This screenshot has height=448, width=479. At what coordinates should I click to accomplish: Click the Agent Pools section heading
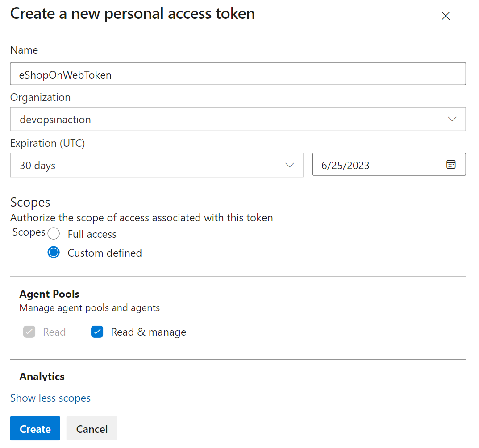(50, 294)
